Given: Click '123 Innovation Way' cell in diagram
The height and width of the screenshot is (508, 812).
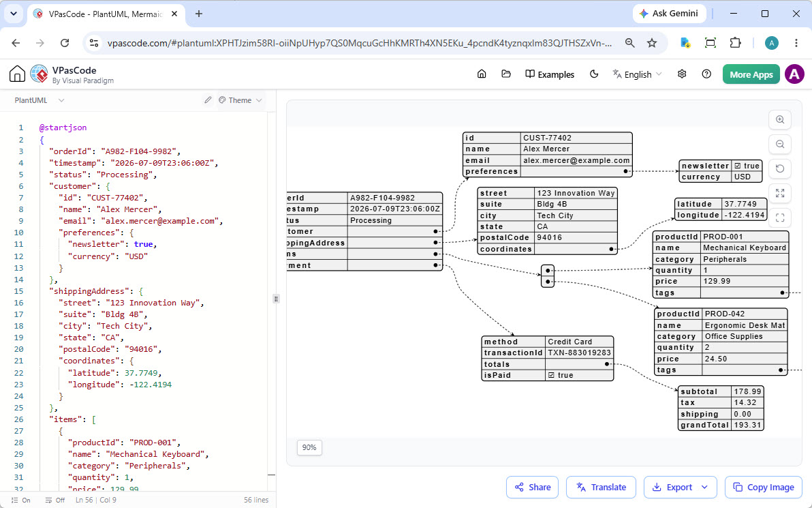Looking at the screenshot, I should tap(576, 193).
